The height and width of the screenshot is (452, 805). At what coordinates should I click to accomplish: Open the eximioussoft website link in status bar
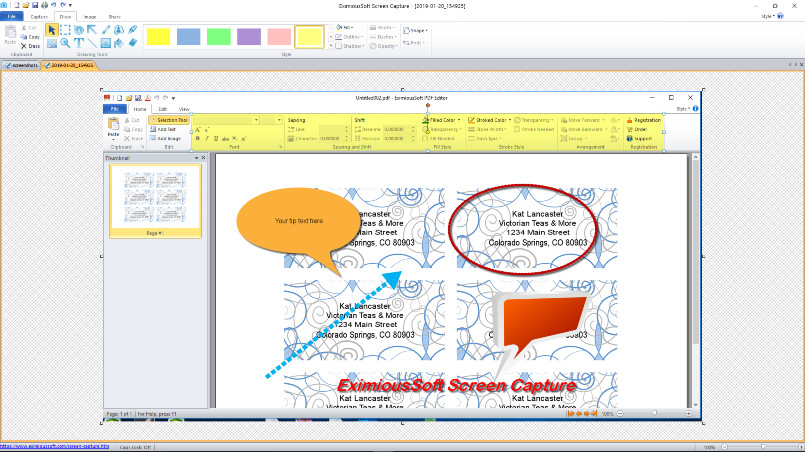55,446
